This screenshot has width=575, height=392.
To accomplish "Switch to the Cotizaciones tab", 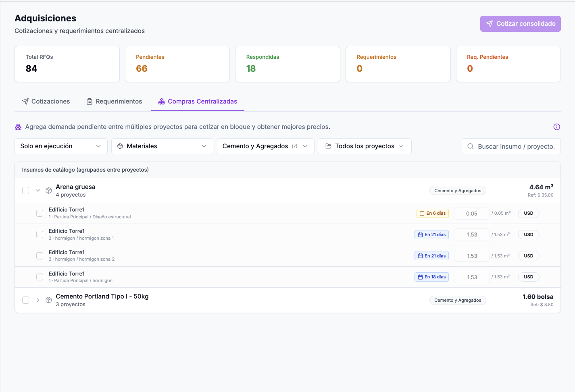I will pos(46,102).
